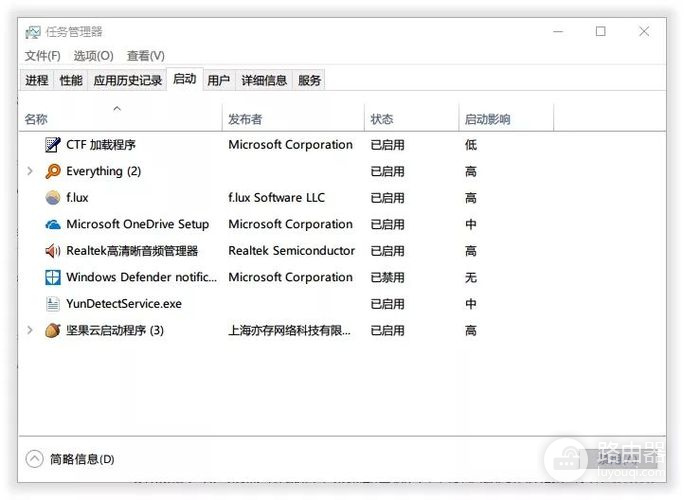Image resolution: width=684 pixels, height=500 pixels.
Task: Sort by the 启动影响 column header
Action: 506,117
